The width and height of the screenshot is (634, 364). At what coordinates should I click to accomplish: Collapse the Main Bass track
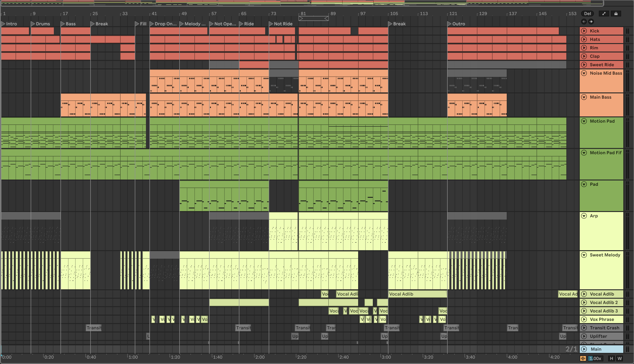click(x=584, y=97)
